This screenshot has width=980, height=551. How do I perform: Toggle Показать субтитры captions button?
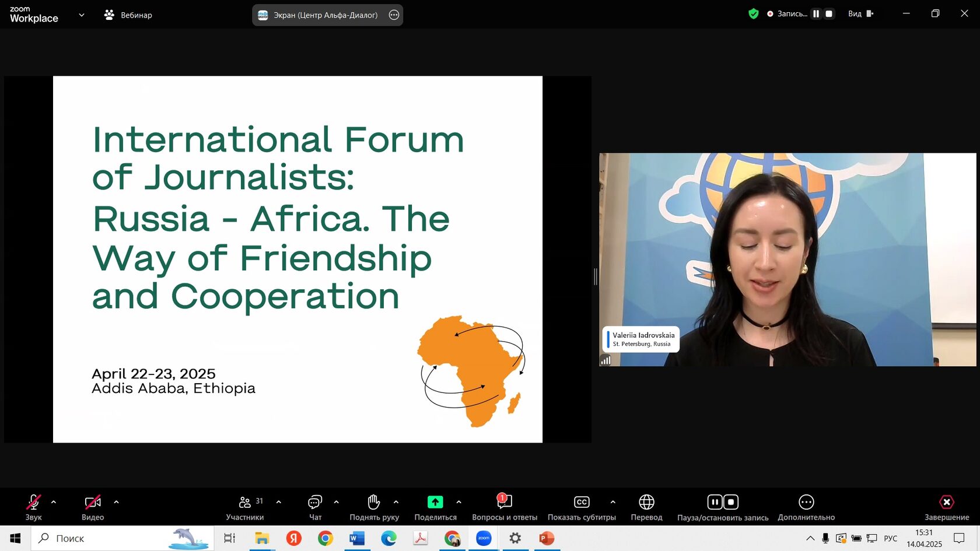(582, 507)
